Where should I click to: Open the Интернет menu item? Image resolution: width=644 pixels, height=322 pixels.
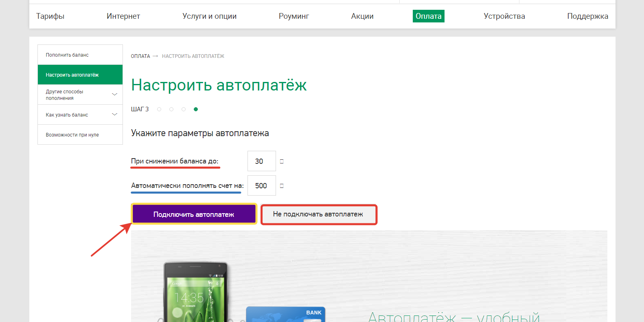coord(123,16)
